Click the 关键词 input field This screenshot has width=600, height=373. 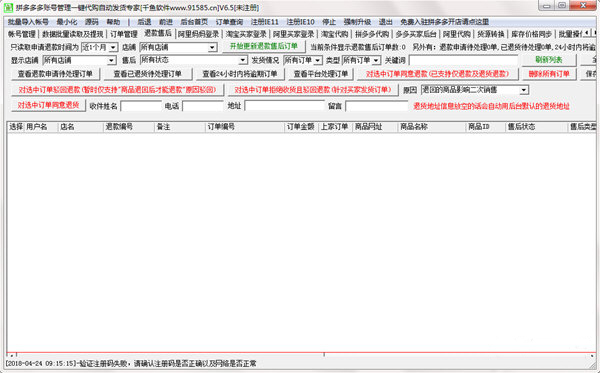point(463,60)
